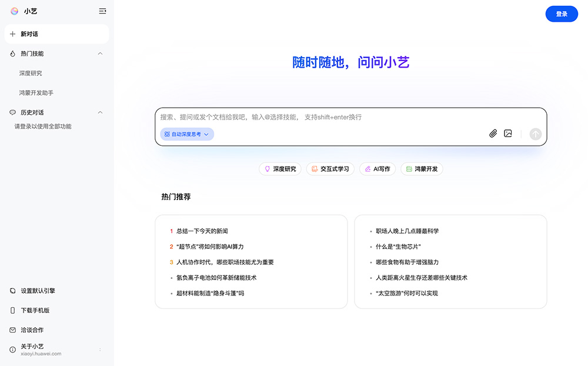Click the 下载手机版 phone icon
Screen dimensions: 588x366
(x=13, y=310)
